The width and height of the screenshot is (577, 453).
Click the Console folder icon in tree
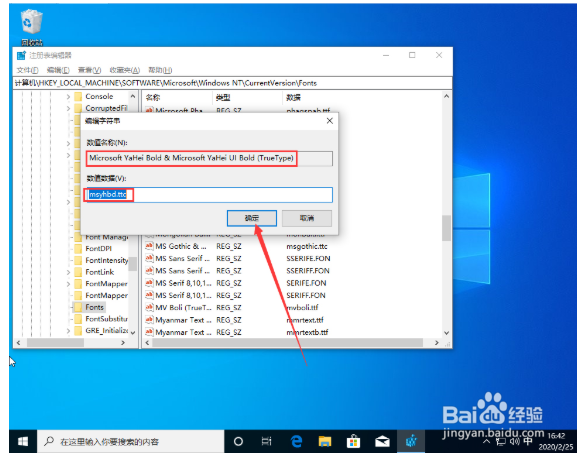point(78,96)
